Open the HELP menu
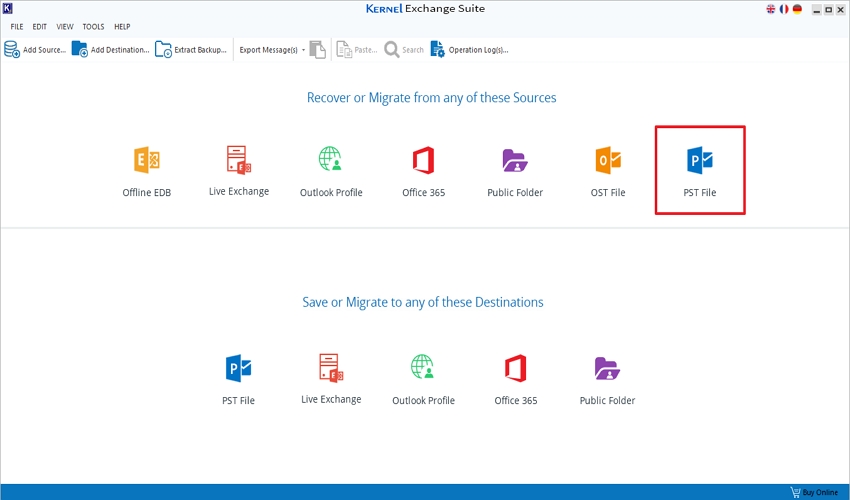 coord(122,27)
